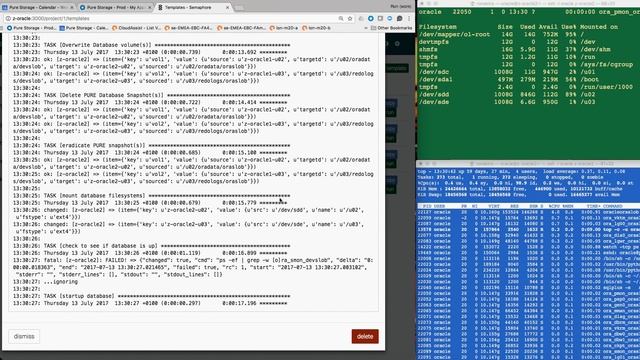Select the Templates - Semaphore tab
This screenshot has height=360, width=640.
click(192, 7)
